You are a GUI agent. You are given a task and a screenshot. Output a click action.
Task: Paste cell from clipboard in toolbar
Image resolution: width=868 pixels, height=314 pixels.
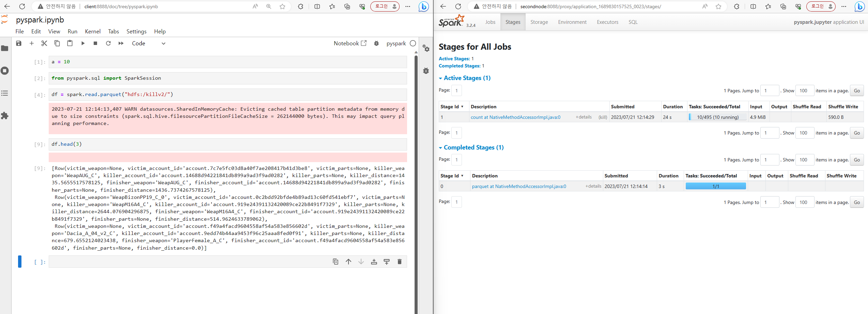pyautogui.click(x=70, y=43)
